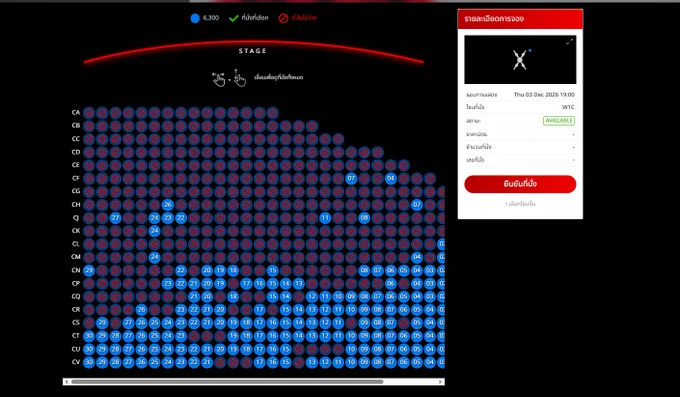Click the horizontal scrollbar thumb under seat map

point(227,382)
